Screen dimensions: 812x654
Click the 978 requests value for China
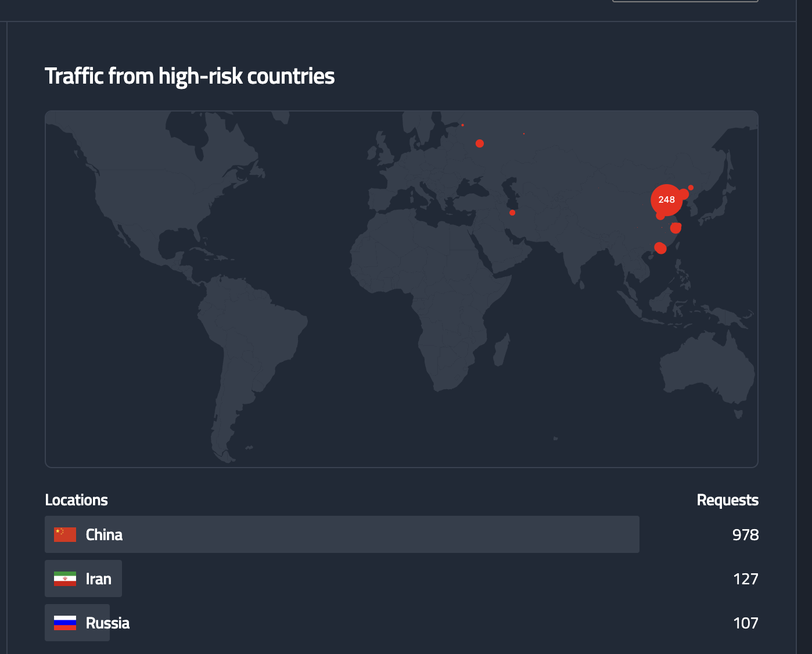click(x=745, y=534)
